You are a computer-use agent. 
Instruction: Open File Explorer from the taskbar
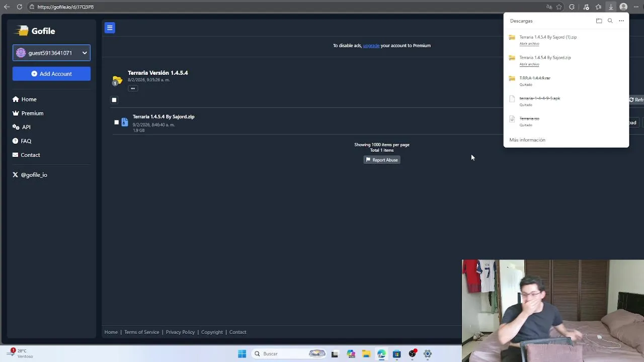366,354
